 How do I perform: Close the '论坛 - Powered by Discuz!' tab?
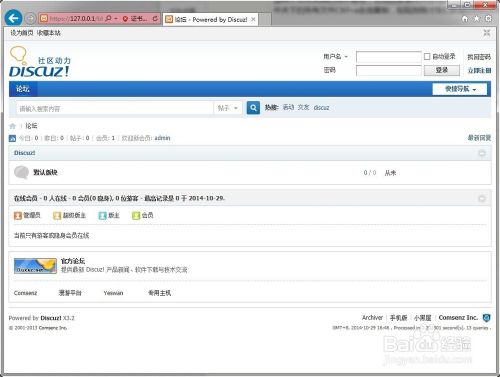253,19
